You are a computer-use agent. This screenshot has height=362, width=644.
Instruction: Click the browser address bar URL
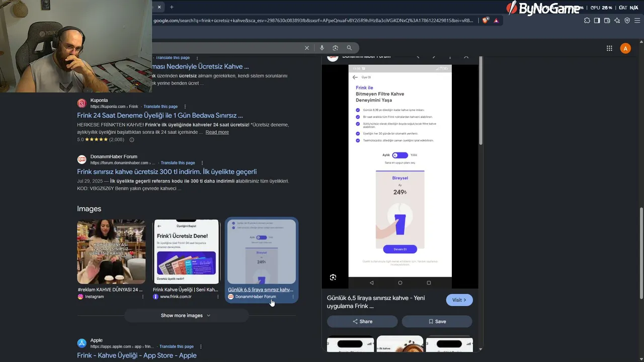point(313,21)
